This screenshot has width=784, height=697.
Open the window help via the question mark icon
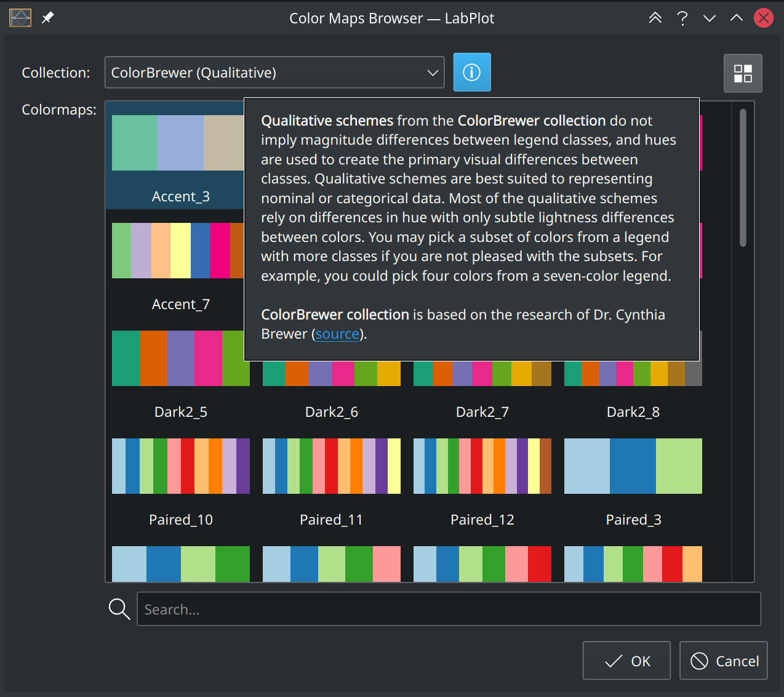coord(682,18)
